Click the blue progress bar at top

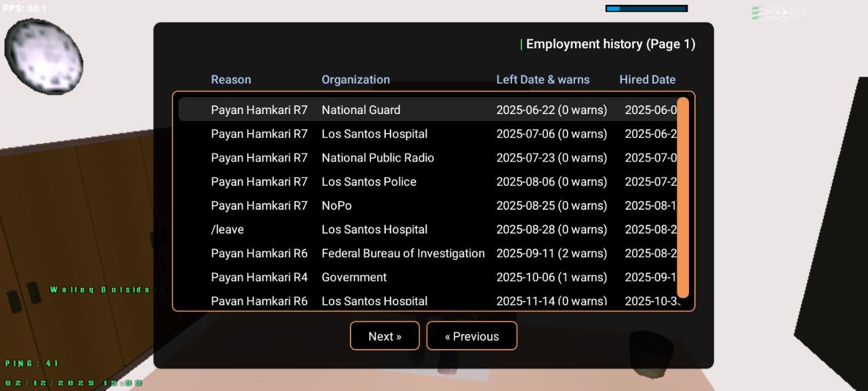pyautogui.click(x=646, y=9)
